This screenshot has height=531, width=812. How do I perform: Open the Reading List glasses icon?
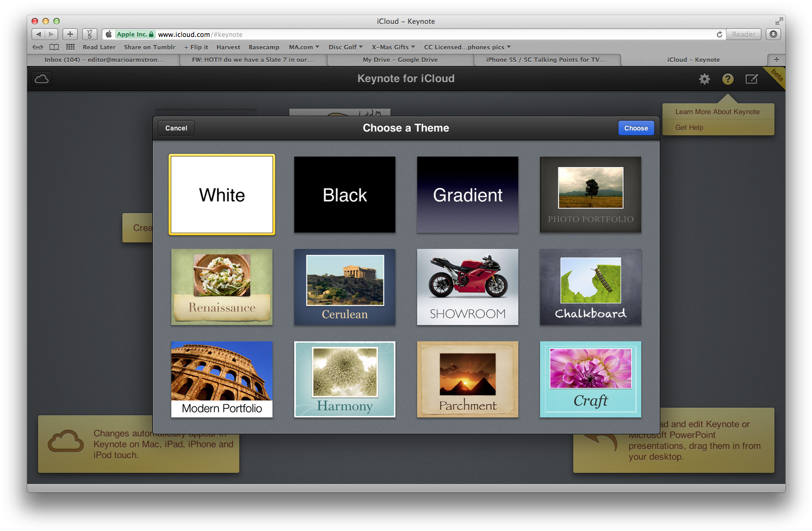(38, 47)
